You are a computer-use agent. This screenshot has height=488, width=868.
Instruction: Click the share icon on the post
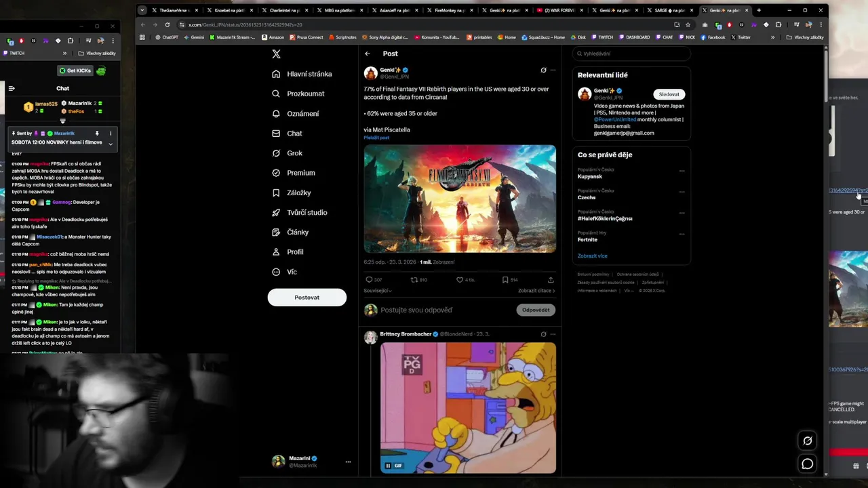pyautogui.click(x=551, y=279)
